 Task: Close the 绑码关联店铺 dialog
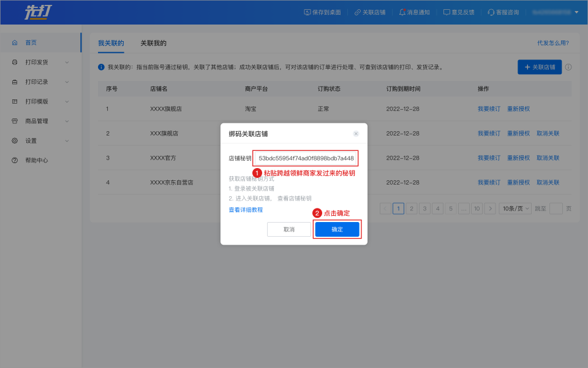coord(356,134)
